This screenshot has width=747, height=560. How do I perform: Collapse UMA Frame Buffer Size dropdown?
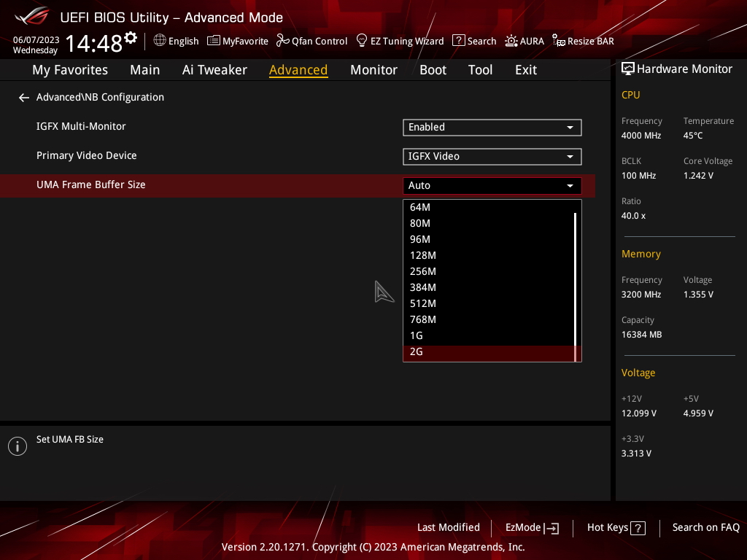coord(492,186)
